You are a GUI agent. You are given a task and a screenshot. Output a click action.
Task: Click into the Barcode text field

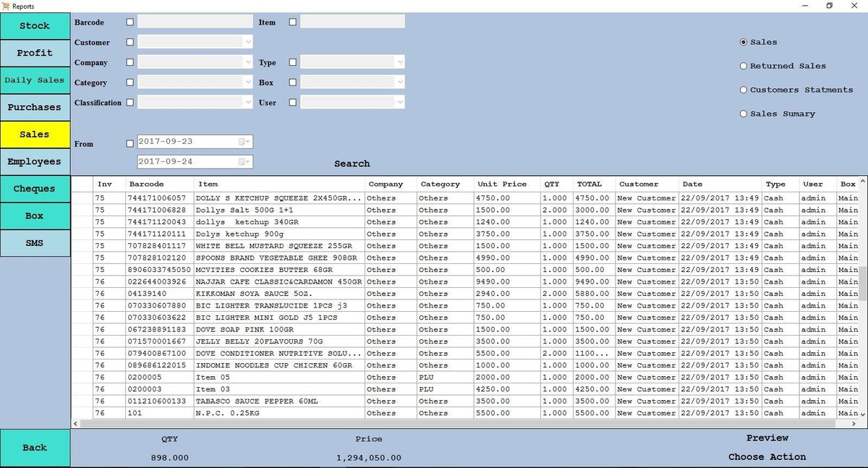(x=195, y=22)
